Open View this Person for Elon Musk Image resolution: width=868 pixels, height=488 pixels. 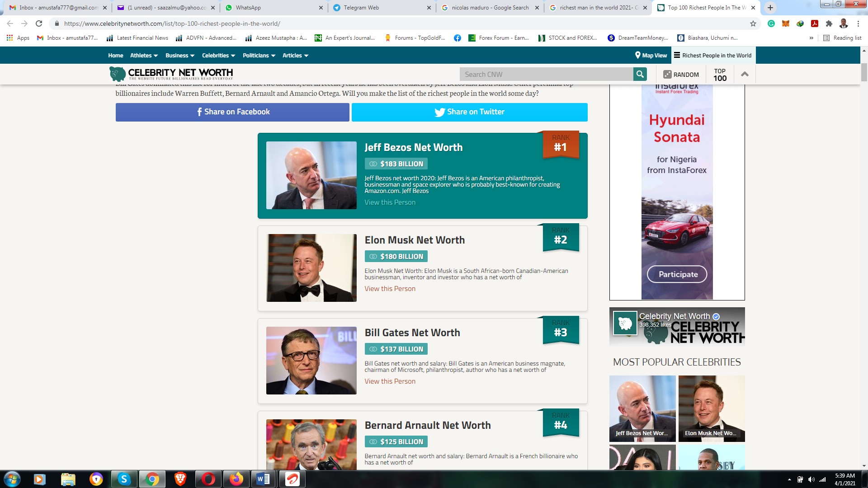[x=390, y=289]
